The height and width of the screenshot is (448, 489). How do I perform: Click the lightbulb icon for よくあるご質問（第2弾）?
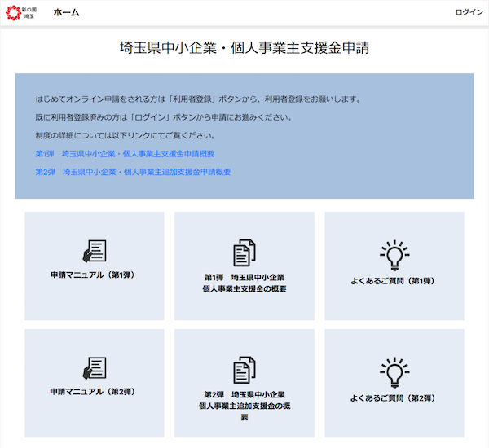[394, 371]
